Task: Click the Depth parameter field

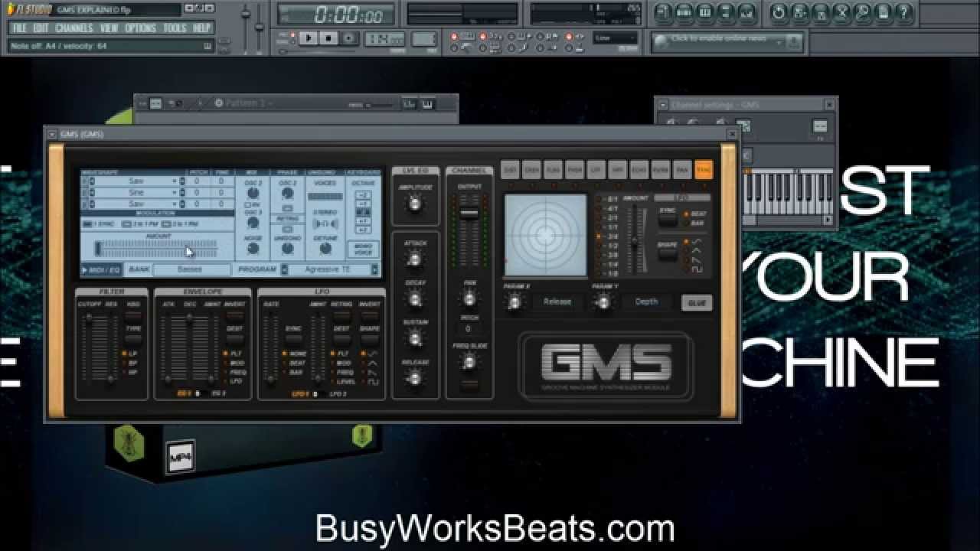Action: [646, 302]
